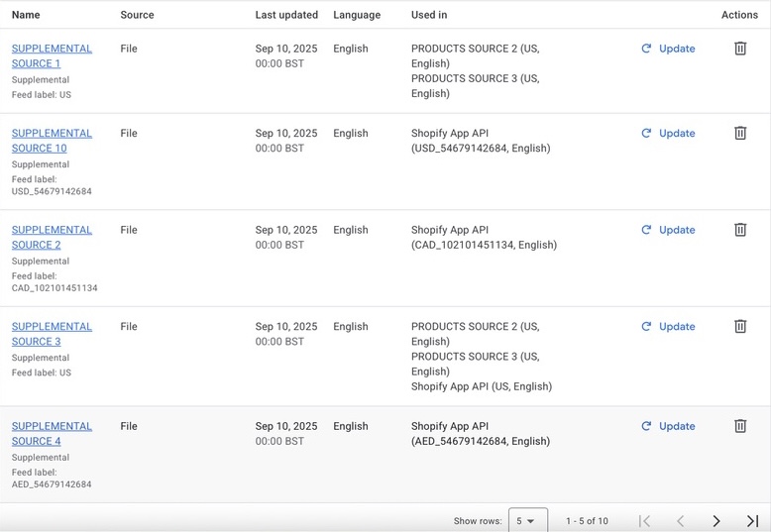Screen dimensions: 771x532
Task: Open the SUPPLEMENTAL SOURCE 2 link
Action: click(52, 237)
